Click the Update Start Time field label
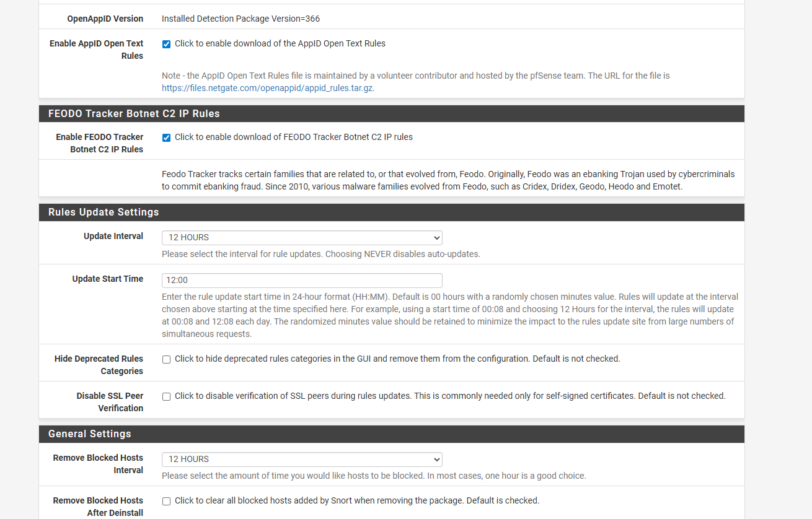This screenshot has height=519, width=812. click(107, 279)
